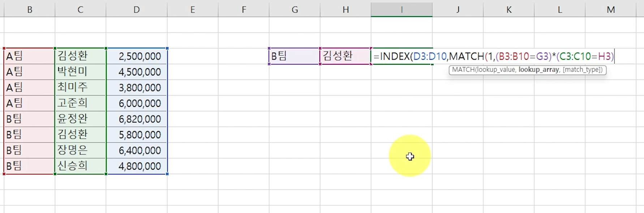Select column G header
Viewport: 644px width, 213px height.
(x=295, y=10)
